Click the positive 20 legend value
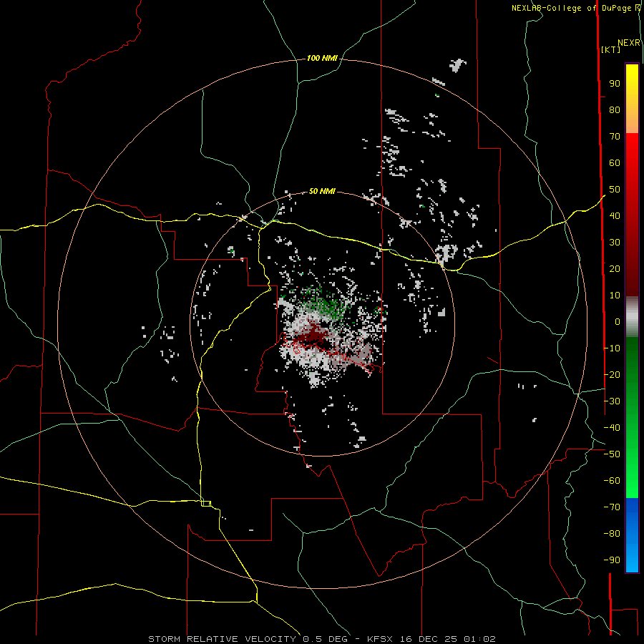This screenshot has height=644, width=644. click(615, 269)
